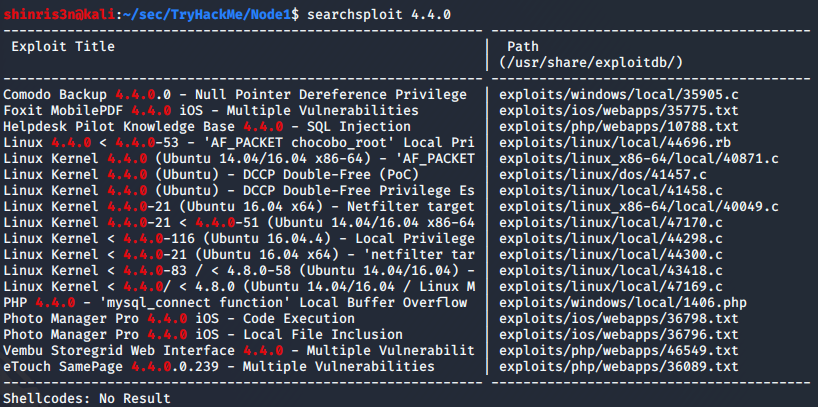
Task: Click path exploits/linux/local/44298.c
Action: [x=611, y=238]
